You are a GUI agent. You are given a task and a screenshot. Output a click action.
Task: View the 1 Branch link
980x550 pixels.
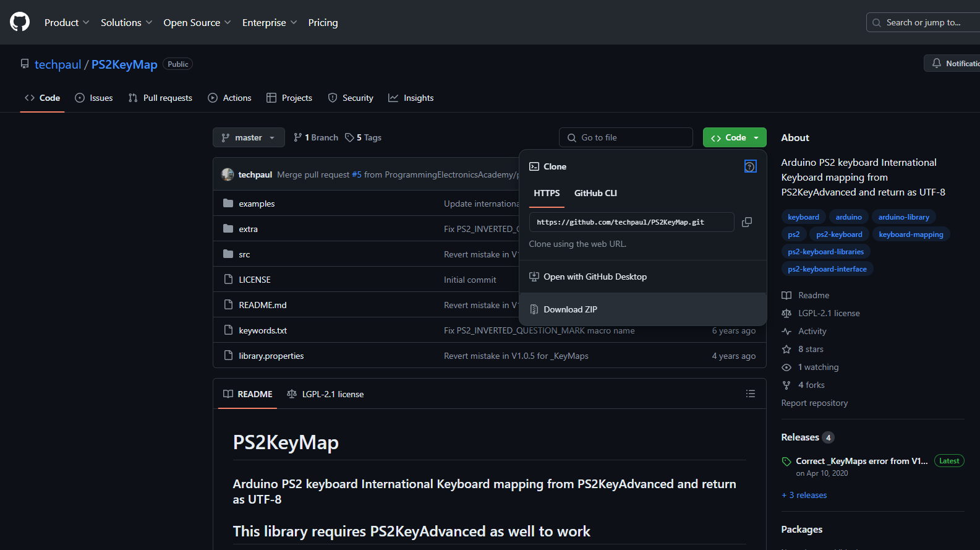pyautogui.click(x=316, y=137)
